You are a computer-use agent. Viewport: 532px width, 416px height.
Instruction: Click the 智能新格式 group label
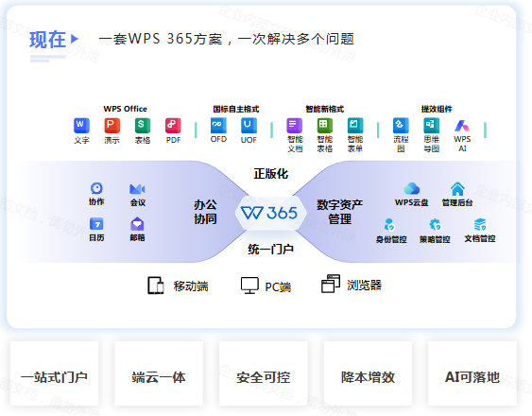325,110
